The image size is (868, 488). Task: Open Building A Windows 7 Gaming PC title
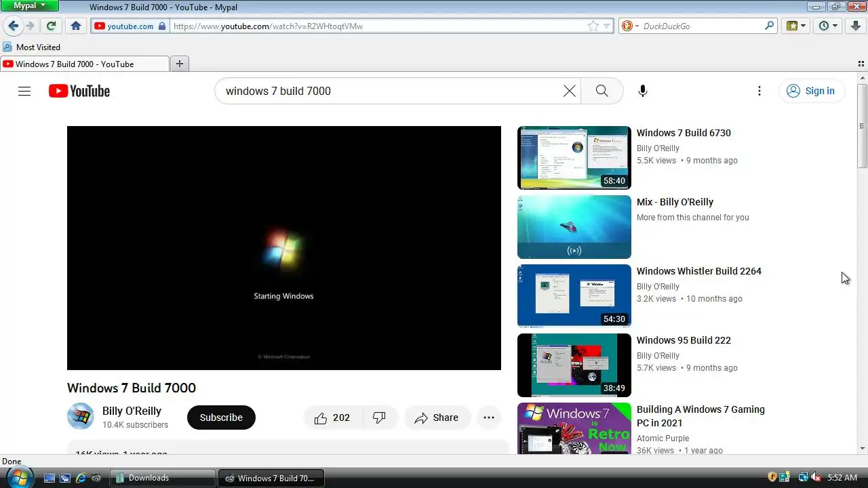pyautogui.click(x=701, y=415)
